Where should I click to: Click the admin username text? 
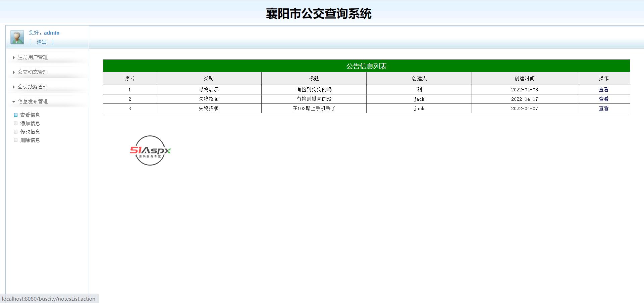[x=52, y=33]
